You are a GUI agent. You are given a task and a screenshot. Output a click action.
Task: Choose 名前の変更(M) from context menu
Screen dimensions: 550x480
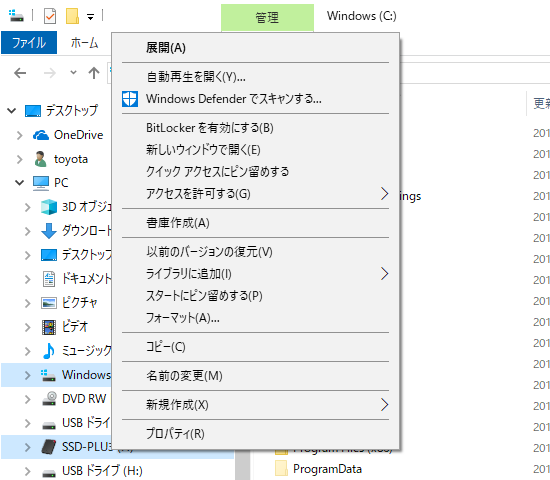tap(255, 376)
